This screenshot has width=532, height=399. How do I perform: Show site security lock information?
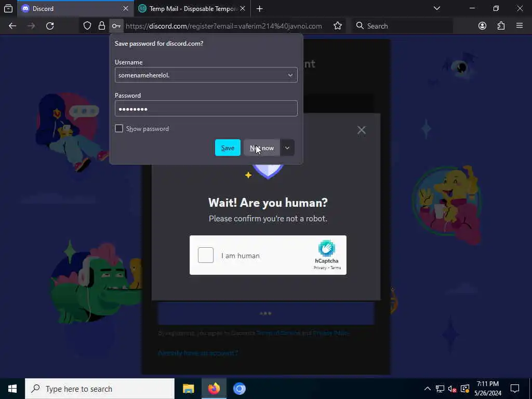(x=101, y=26)
